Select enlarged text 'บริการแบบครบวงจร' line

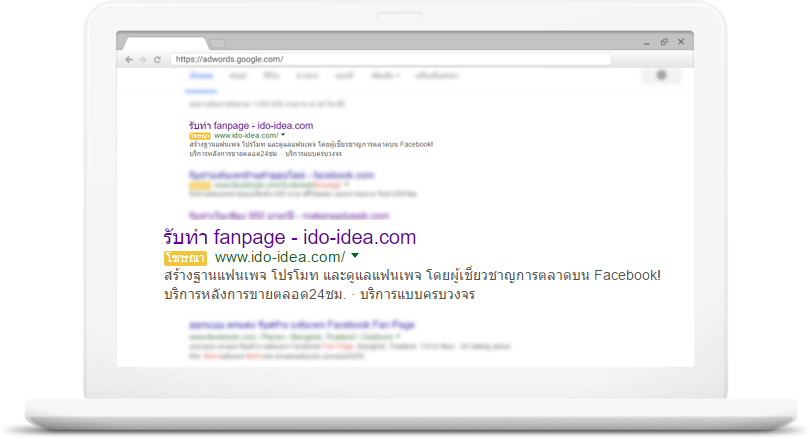pyautogui.click(x=417, y=294)
